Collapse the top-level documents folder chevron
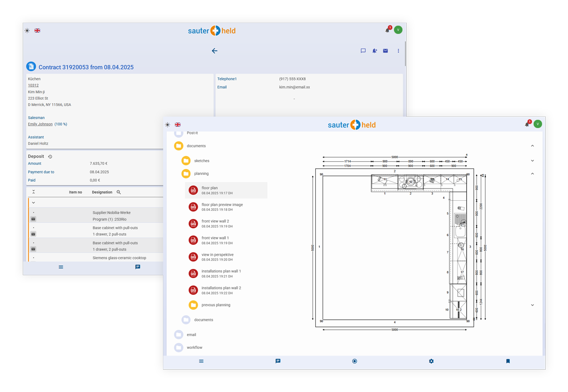The height and width of the screenshot is (392, 568). [533, 146]
